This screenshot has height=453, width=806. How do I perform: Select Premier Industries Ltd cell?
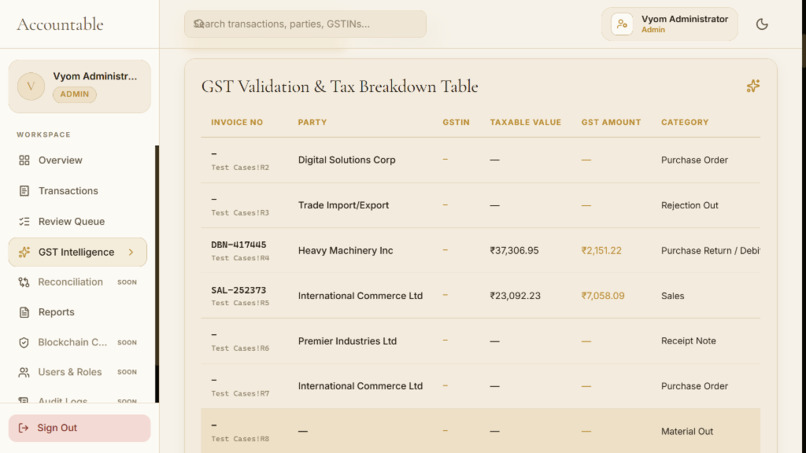[347, 341]
